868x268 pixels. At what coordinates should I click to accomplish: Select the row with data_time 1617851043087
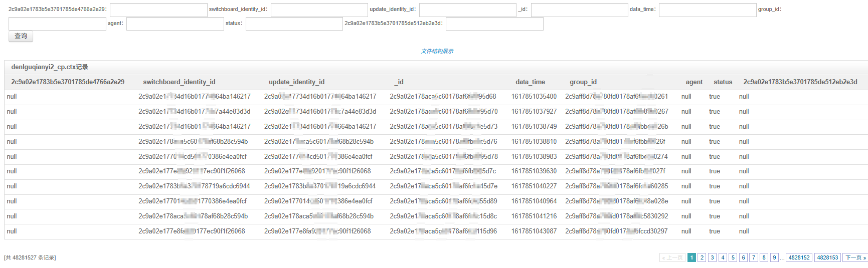click(x=534, y=231)
